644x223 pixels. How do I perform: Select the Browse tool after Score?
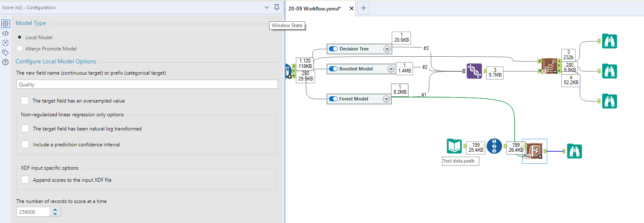[x=574, y=151]
